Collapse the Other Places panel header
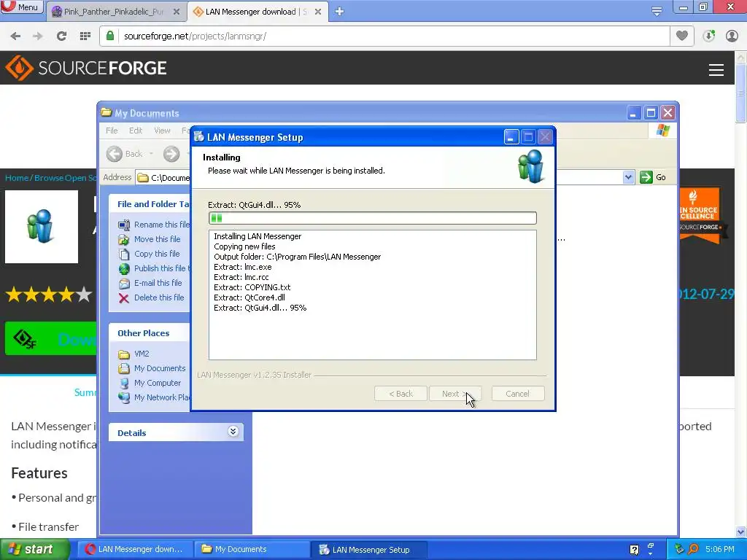747x560 pixels. click(150, 332)
